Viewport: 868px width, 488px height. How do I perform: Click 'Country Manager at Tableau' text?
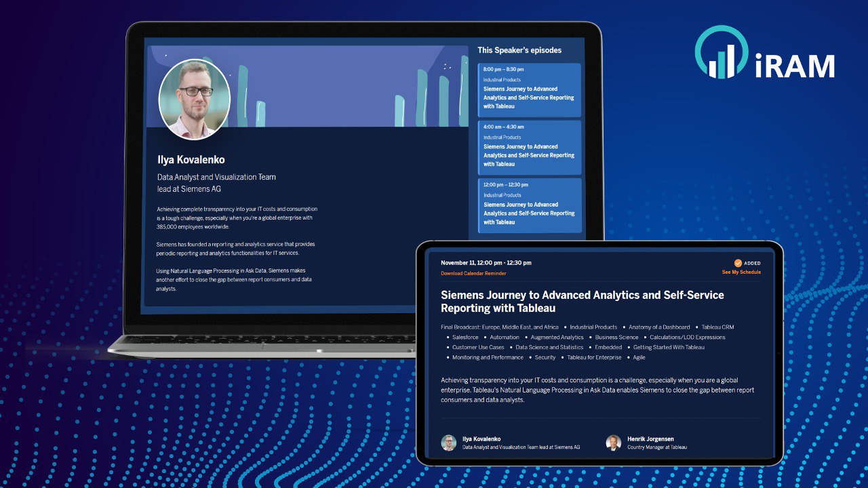657,448
